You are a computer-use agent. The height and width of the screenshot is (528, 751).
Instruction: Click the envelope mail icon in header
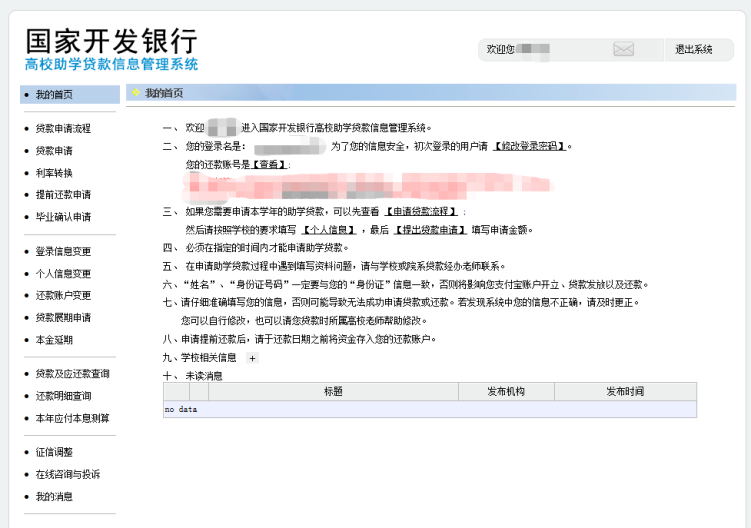coord(623,49)
